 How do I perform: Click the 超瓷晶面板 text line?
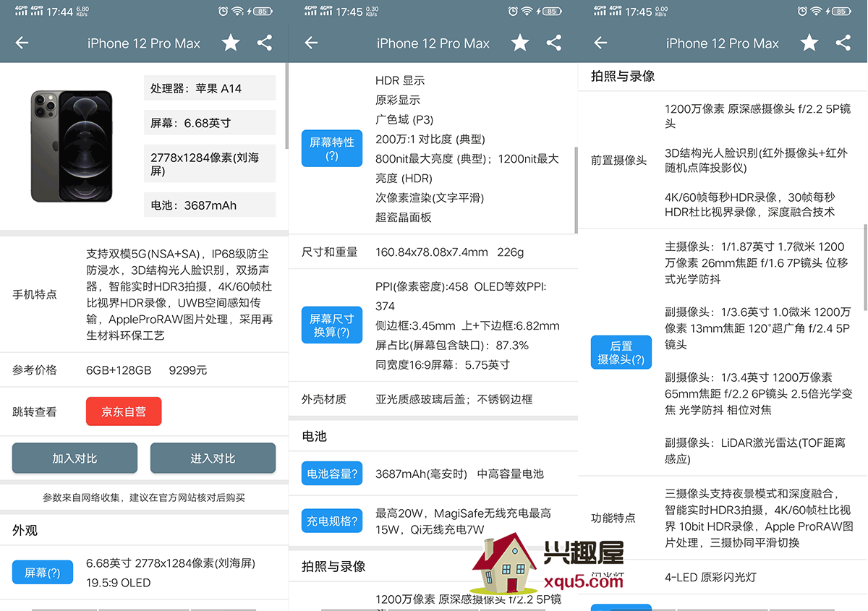[404, 217]
